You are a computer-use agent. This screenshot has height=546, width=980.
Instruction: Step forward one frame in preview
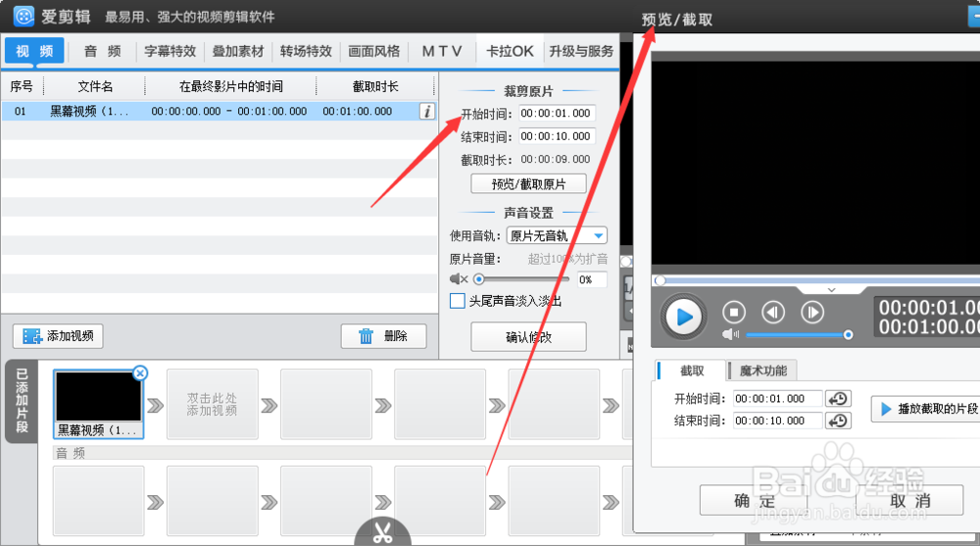pyautogui.click(x=811, y=312)
